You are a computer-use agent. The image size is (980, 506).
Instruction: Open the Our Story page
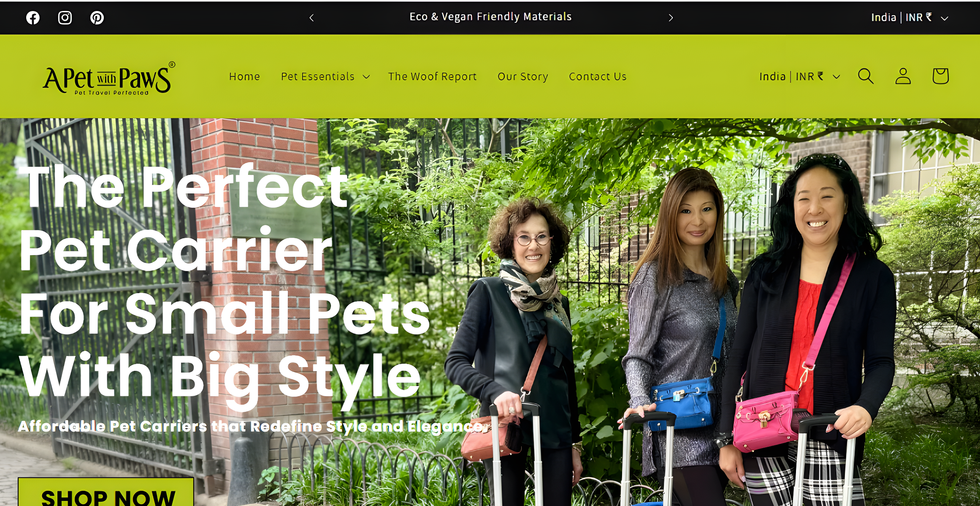[522, 76]
